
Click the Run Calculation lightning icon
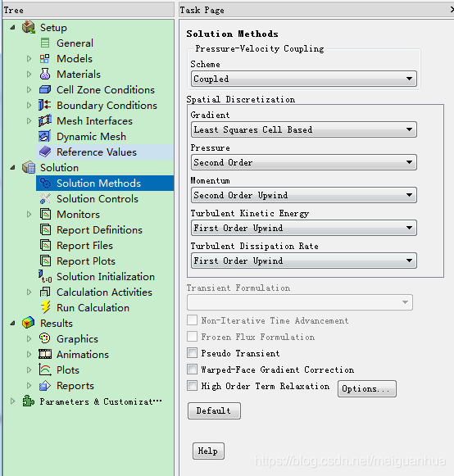pos(46,307)
